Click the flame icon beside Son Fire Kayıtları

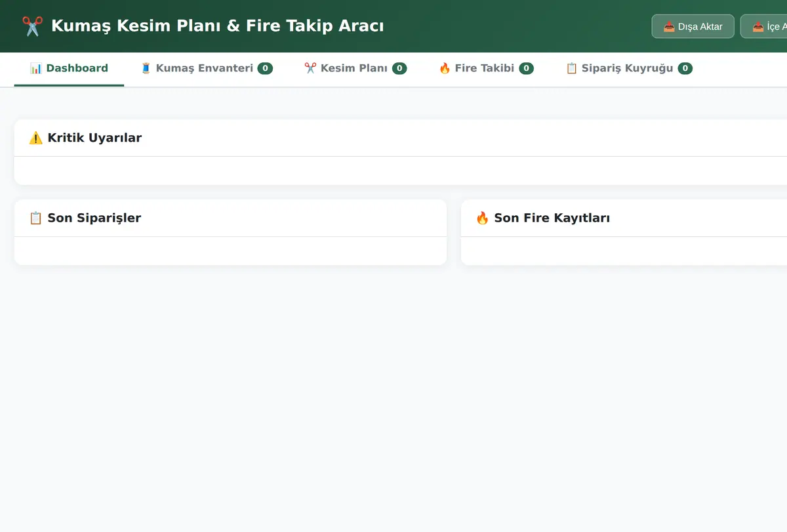pos(483,218)
